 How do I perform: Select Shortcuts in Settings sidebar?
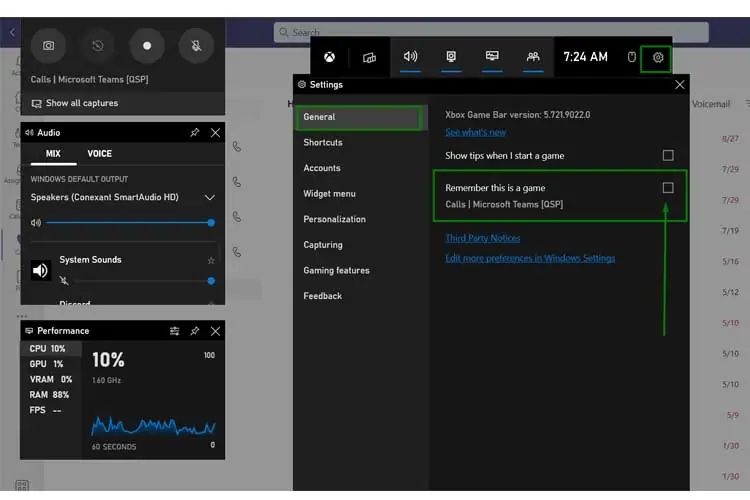point(323,143)
